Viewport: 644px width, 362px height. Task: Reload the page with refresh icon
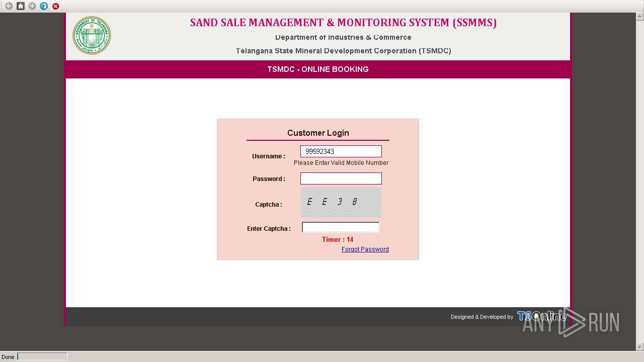tap(44, 6)
